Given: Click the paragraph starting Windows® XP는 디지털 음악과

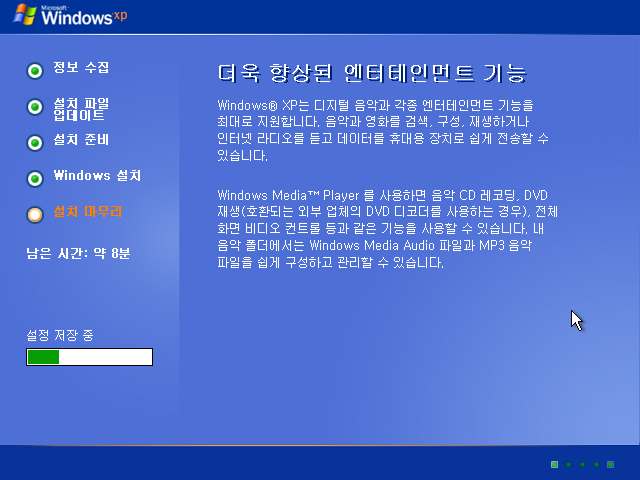Looking at the screenshot, I should click(383, 130).
